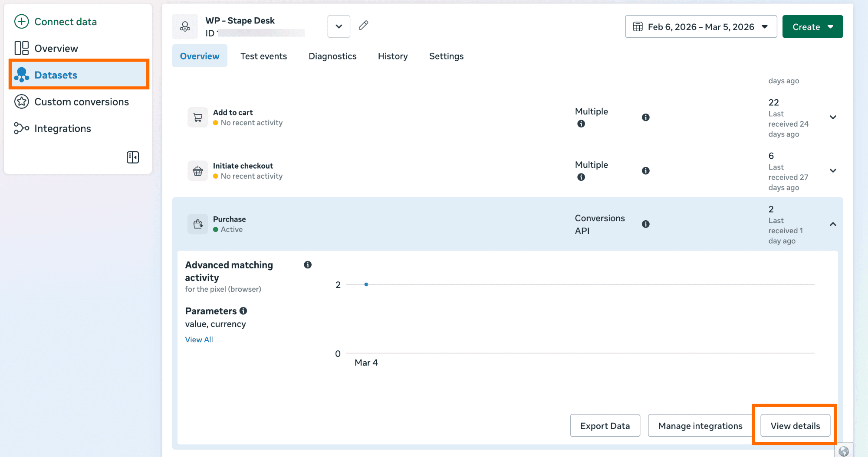The image size is (868, 457).
Task: Click the pencil edit dataset name icon
Action: [363, 26]
